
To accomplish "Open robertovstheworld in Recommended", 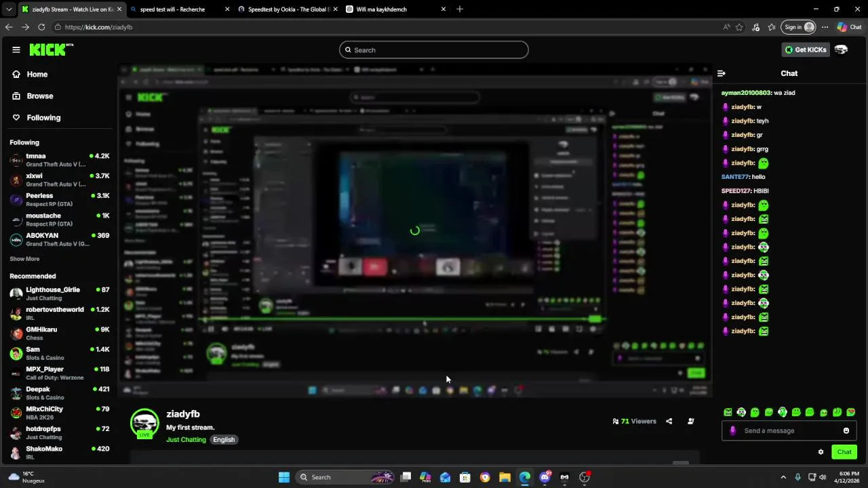I will pyautogui.click(x=59, y=313).
